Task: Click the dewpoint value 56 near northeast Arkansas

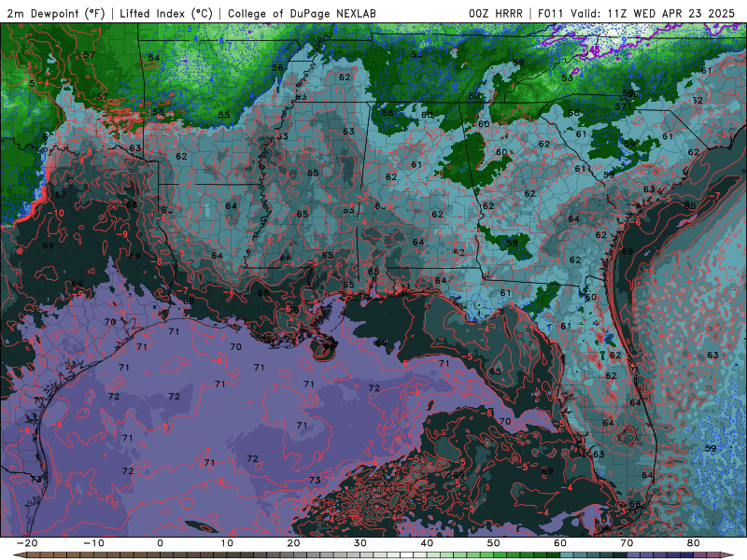Action: (277, 67)
